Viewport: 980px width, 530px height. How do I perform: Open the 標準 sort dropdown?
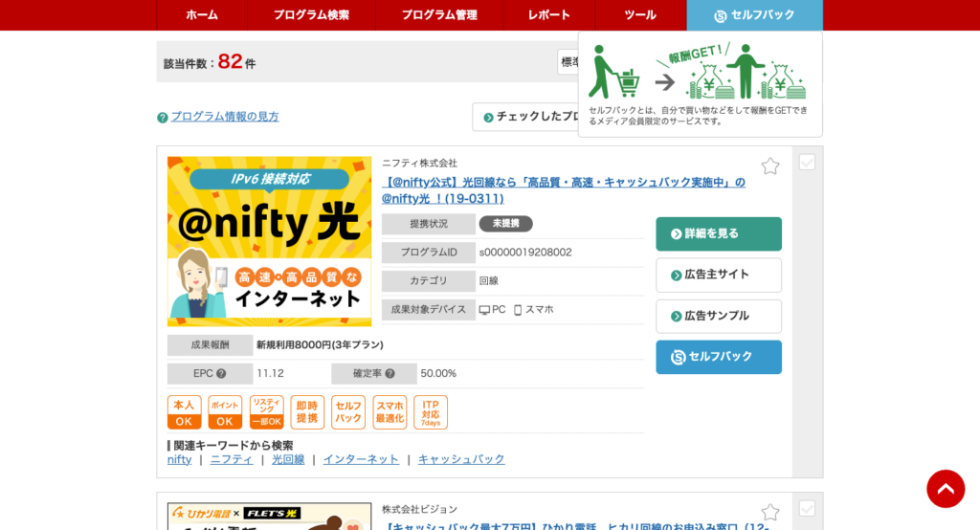point(568,62)
